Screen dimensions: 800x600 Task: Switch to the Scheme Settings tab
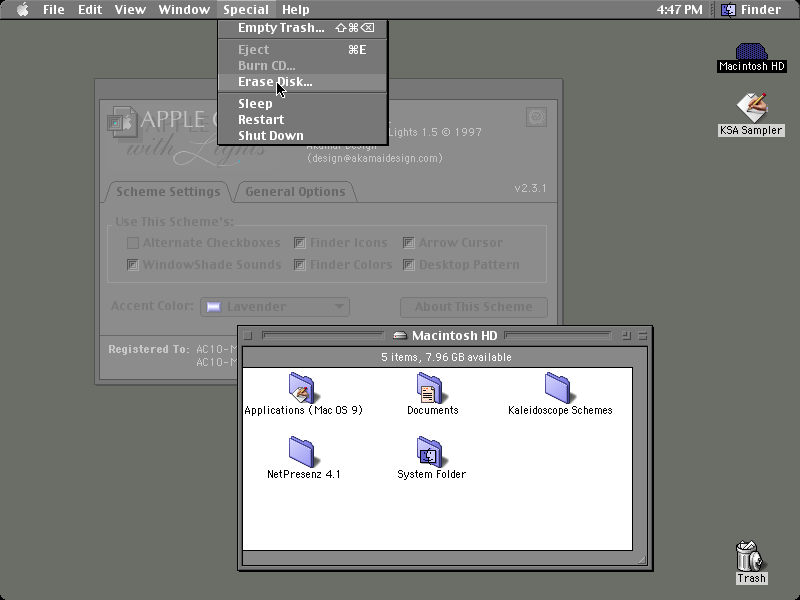tap(168, 192)
